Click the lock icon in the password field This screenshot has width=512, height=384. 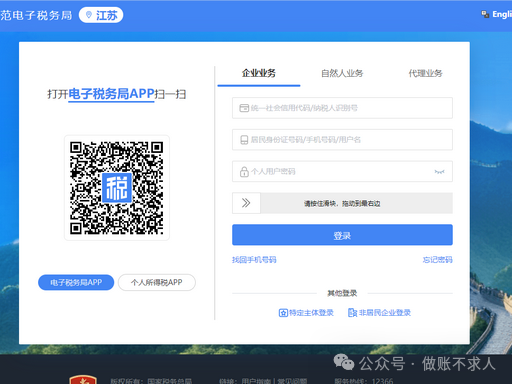[244, 172]
